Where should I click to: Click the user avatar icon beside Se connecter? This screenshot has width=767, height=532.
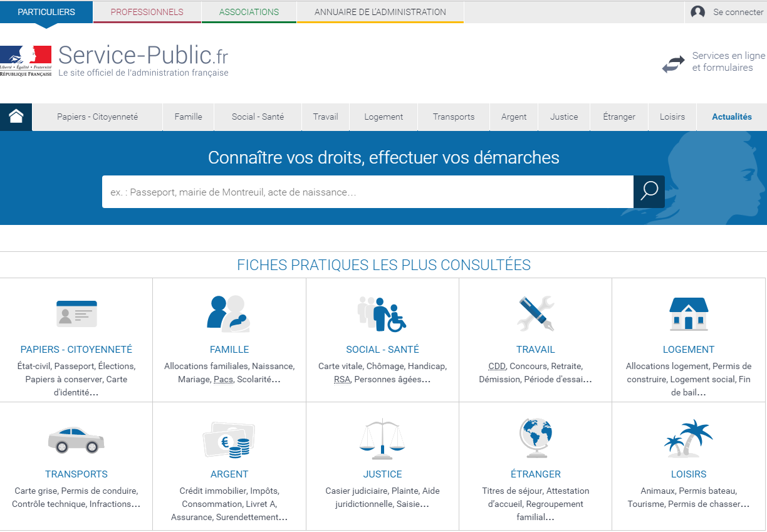point(697,12)
